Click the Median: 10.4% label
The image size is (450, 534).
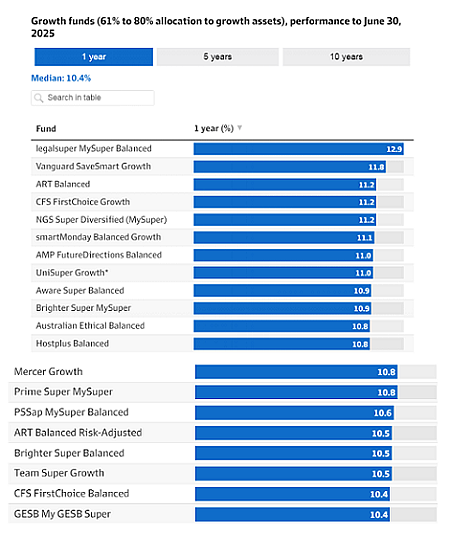click(61, 78)
